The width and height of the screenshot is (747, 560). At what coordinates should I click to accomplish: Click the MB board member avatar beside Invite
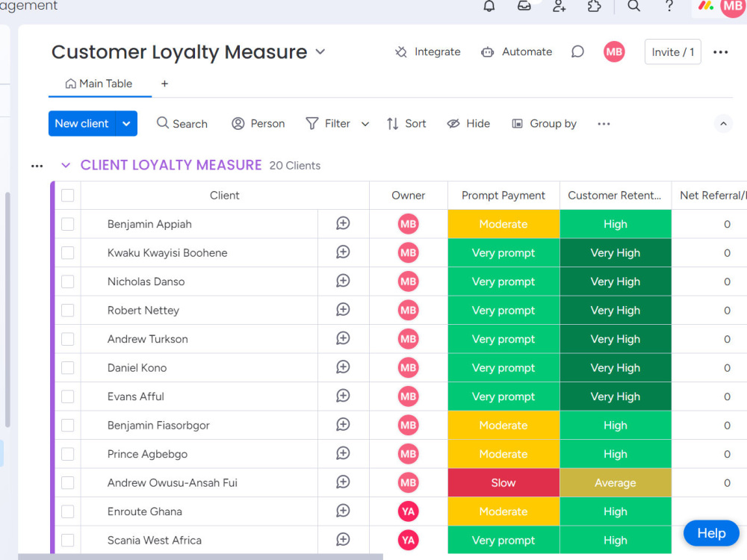pyautogui.click(x=614, y=52)
